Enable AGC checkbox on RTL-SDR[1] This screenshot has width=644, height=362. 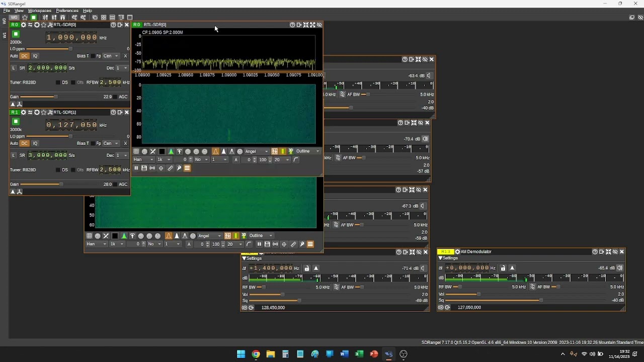[115, 184]
